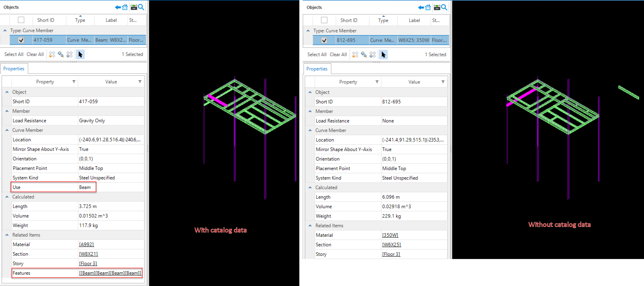Click the Location value starting (-240.6,91.28
644x286 pixels.
(x=110, y=140)
